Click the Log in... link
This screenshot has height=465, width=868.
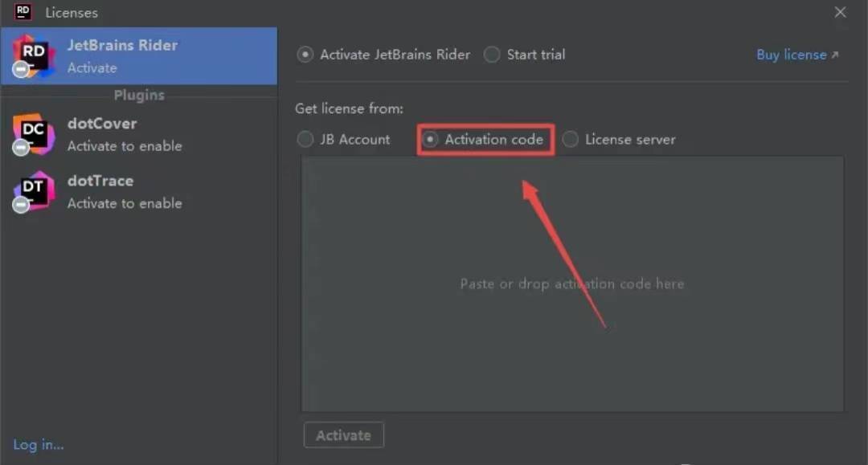tap(39, 445)
